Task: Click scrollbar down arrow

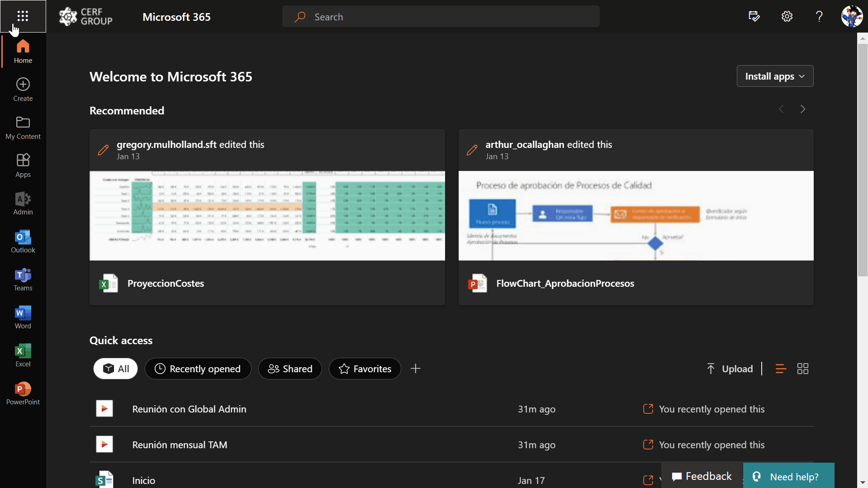Action: (863, 483)
